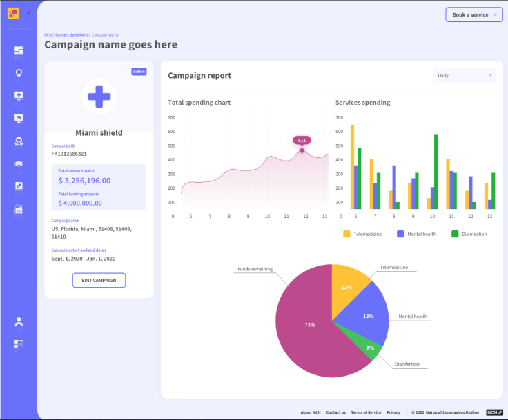Viewport: 508px width, 420px height.
Task: Click the Total spending chart heading
Action: tap(199, 102)
